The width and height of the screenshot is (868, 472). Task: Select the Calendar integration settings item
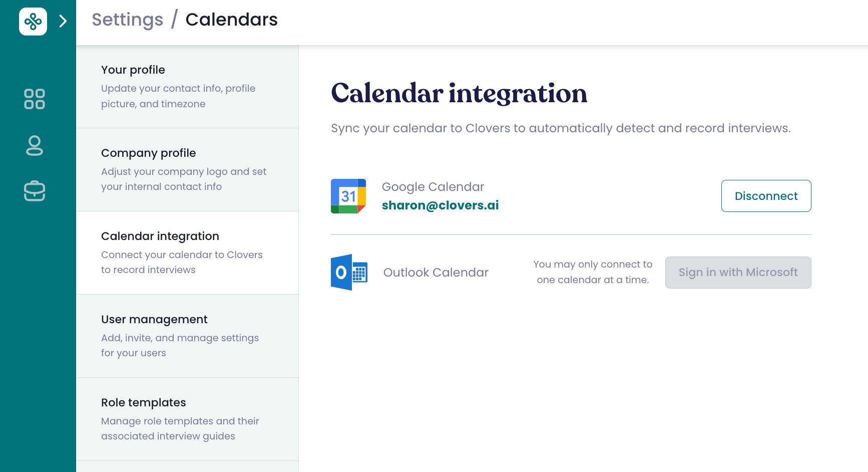point(187,253)
